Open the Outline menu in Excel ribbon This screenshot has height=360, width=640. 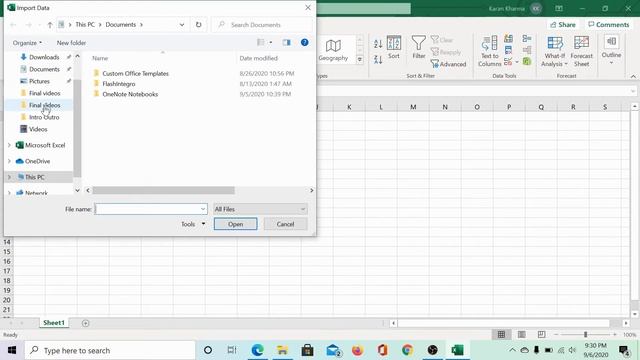tap(611, 50)
